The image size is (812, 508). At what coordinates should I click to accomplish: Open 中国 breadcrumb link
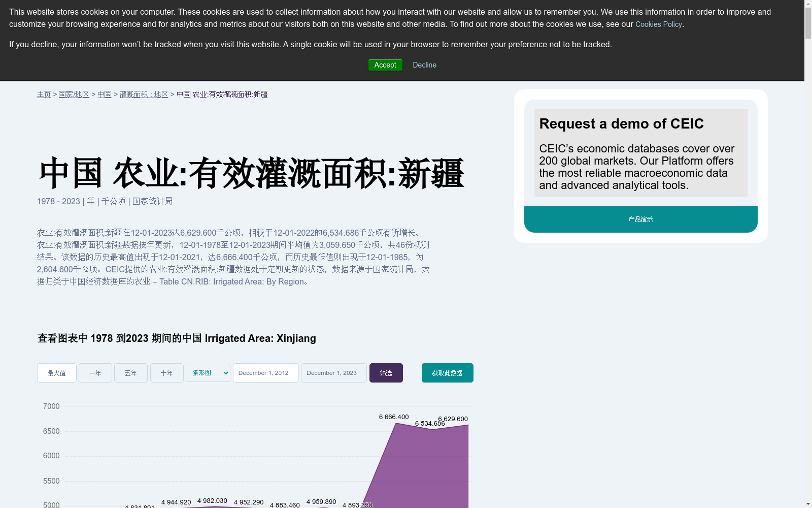coord(105,94)
